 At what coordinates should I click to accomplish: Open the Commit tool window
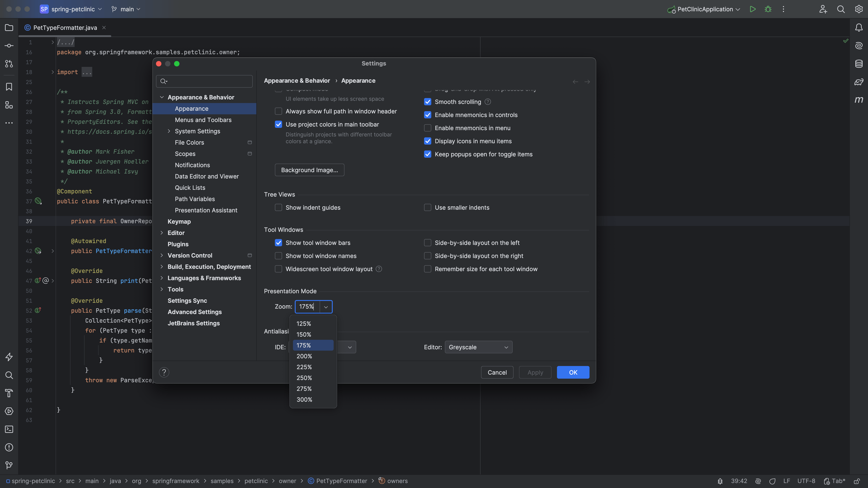[x=9, y=45]
